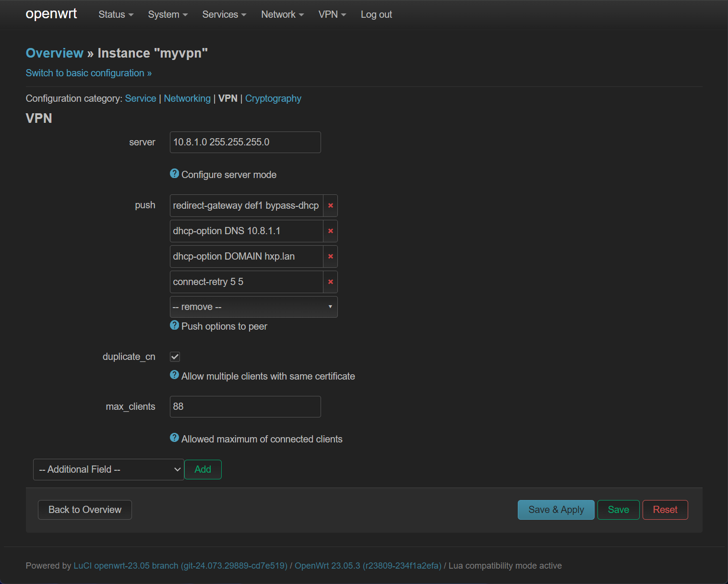The image size is (728, 584).
Task: Open the -- remove -- push dropdown
Action: [253, 307]
